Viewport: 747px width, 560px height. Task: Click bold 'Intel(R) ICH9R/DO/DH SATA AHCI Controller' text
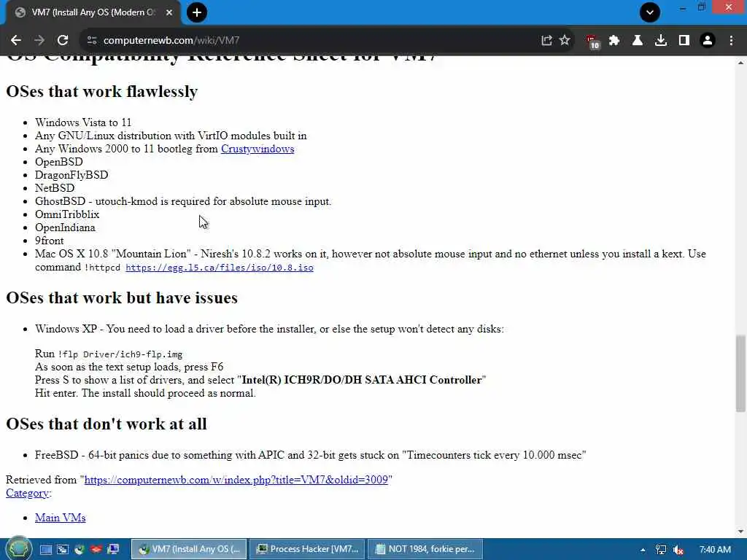pos(362,380)
